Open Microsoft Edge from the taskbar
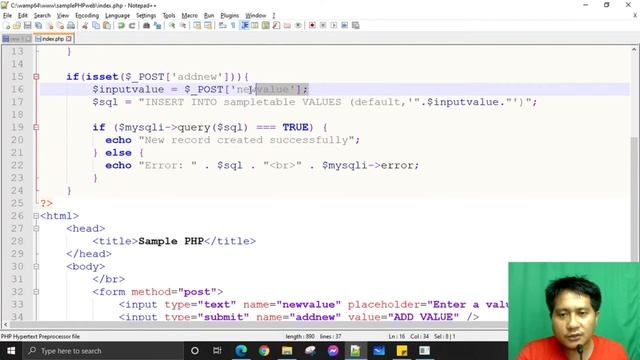Screen dimensions: 640x360 tap(241, 351)
